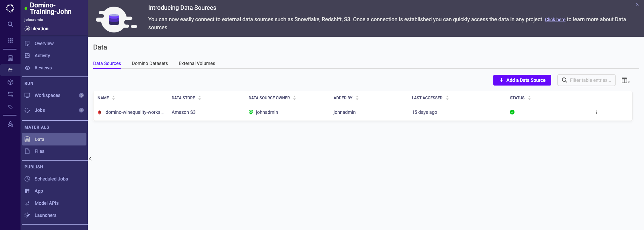644x230 pixels.
Task: Open the domino-winequality-works... data source
Action: pos(135,112)
